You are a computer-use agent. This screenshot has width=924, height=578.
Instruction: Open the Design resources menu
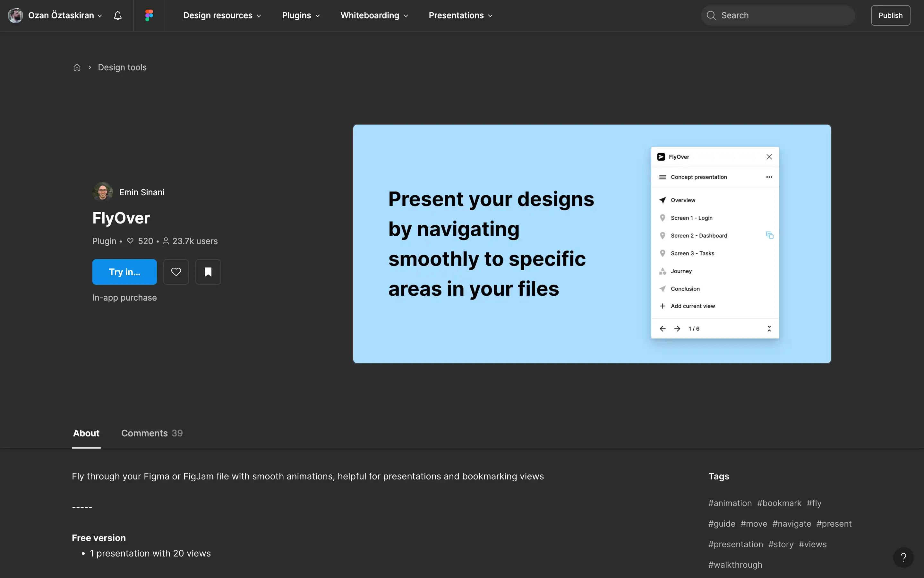click(222, 15)
